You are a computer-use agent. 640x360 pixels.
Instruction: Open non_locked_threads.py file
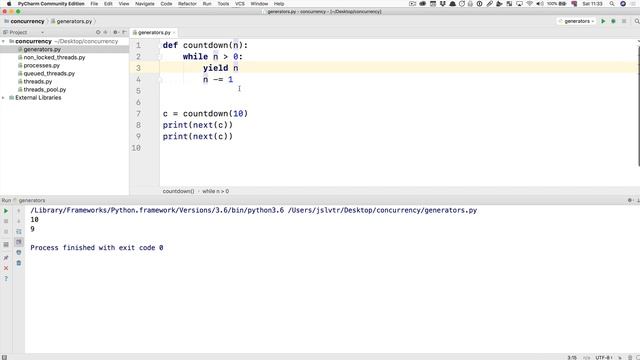(x=54, y=58)
